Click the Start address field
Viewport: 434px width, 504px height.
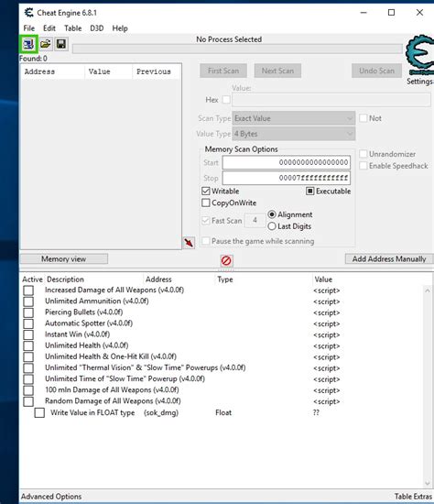[287, 162]
